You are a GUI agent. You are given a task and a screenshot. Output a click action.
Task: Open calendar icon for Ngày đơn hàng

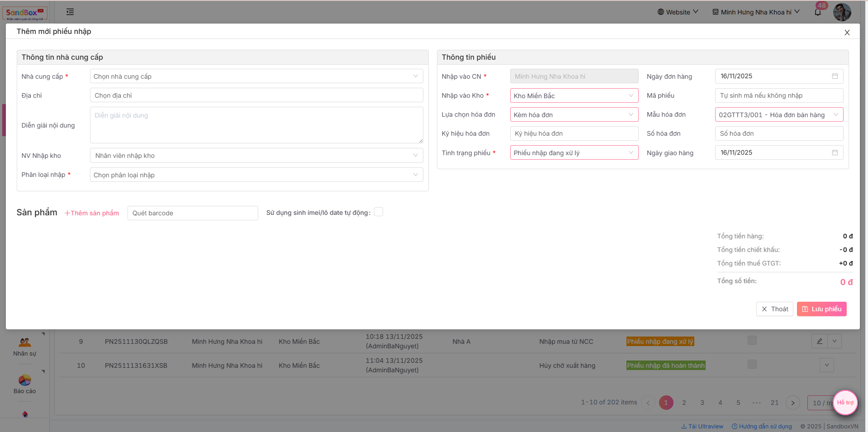click(835, 76)
